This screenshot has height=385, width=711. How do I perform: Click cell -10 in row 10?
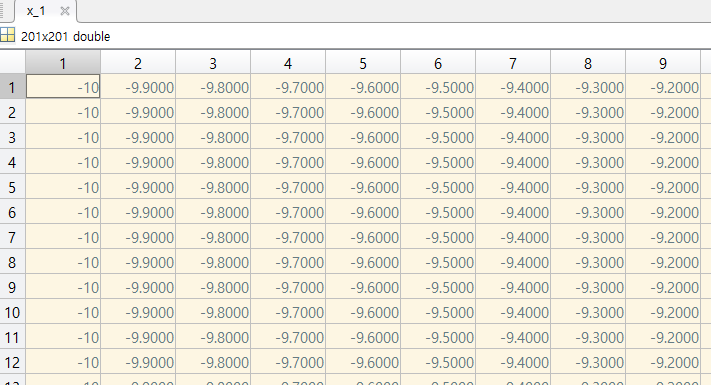pyautogui.click(x=63, y=312)
